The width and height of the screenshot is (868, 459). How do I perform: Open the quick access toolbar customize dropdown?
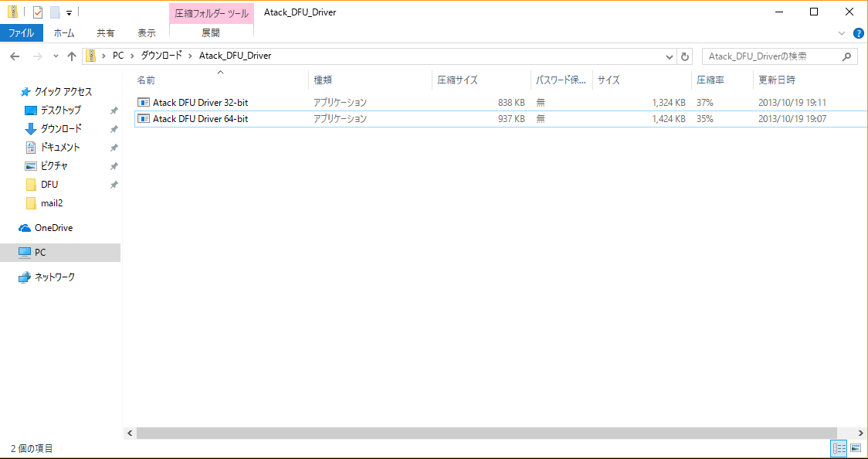click(x=70, y=12)
